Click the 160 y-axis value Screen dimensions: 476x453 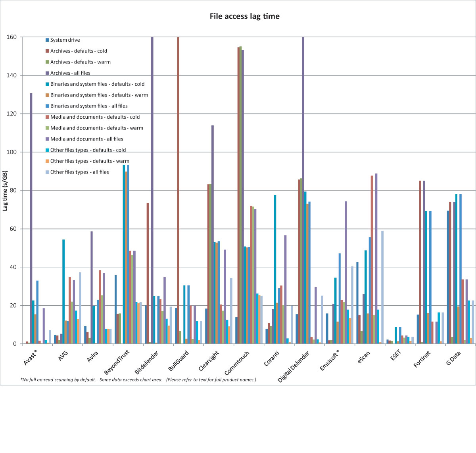tap(12, 37)
